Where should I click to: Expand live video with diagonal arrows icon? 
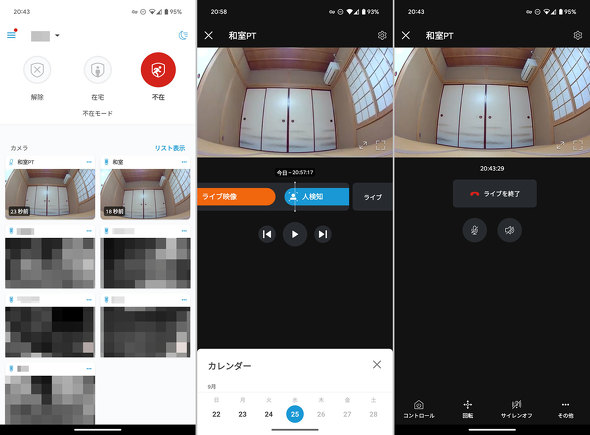pos(560,145)
